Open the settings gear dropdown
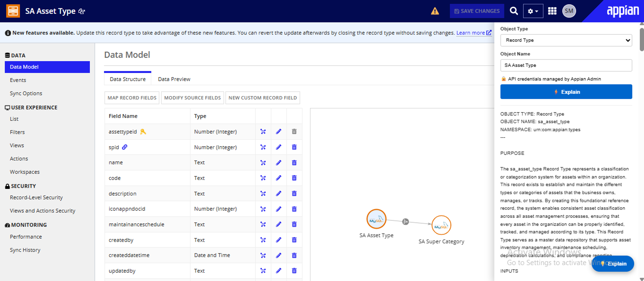Viewport: 644px width, 281px height. [x=533, y=11]
